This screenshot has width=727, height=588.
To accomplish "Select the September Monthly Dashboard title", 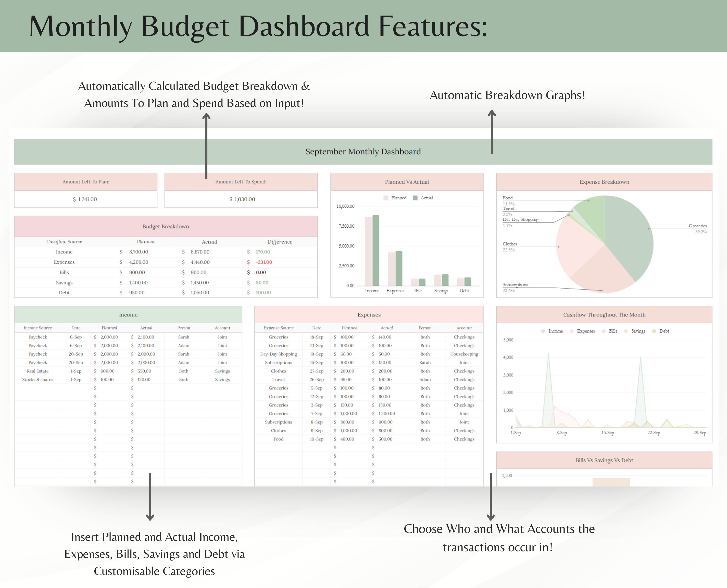I will click(x=363, y=151).
